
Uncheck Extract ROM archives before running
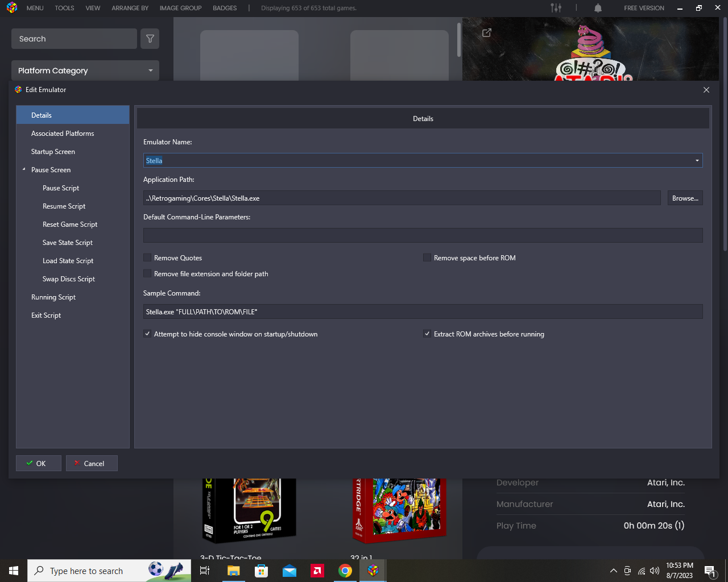click(x=427, y=334)
